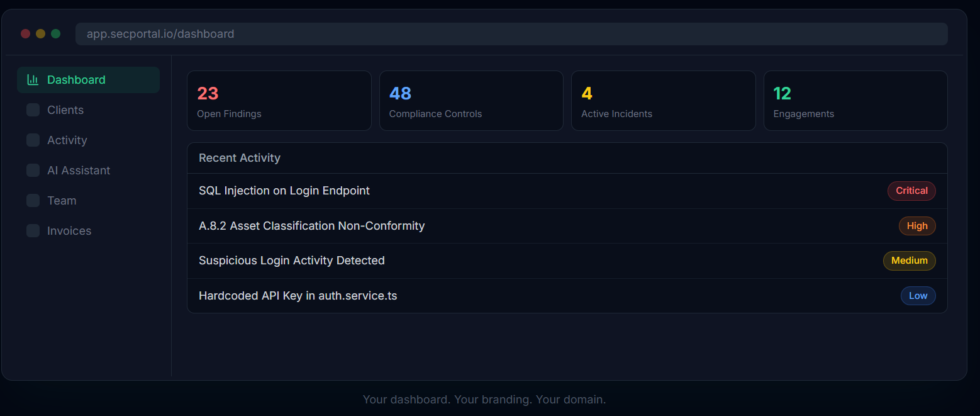
Task: Switch to the Clients tab
Action: (65, 110)
